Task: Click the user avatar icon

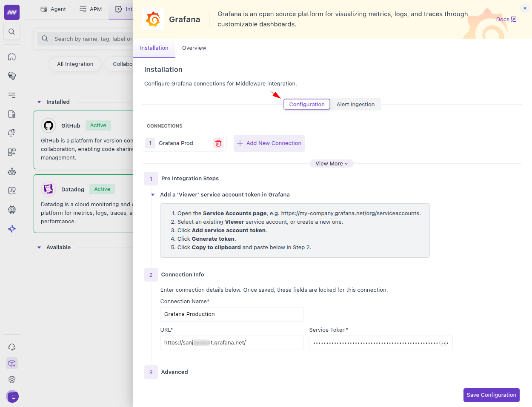Action: [12, 396]
